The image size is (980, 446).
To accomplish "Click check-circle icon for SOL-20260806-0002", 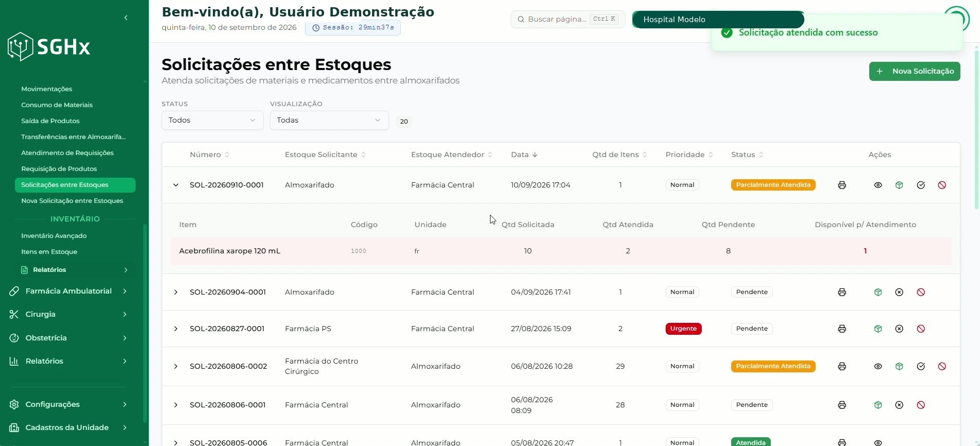I will [x=921, y=366].
